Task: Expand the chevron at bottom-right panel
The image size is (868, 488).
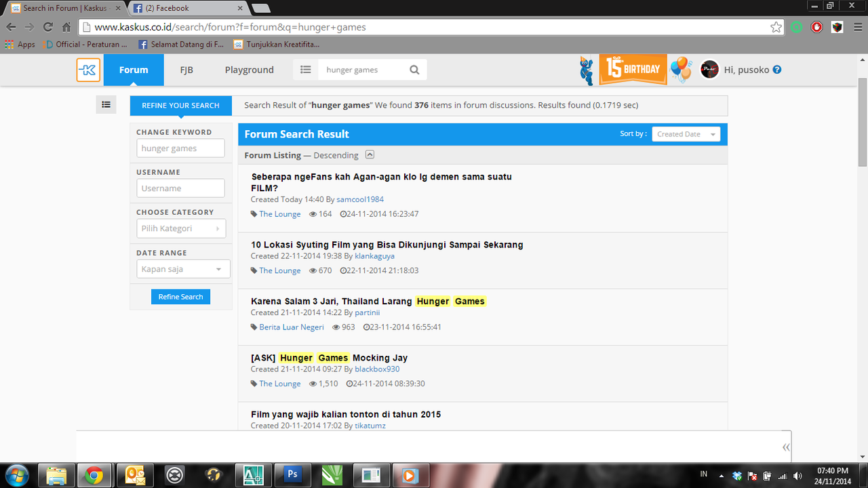Action: coord(786,447)
